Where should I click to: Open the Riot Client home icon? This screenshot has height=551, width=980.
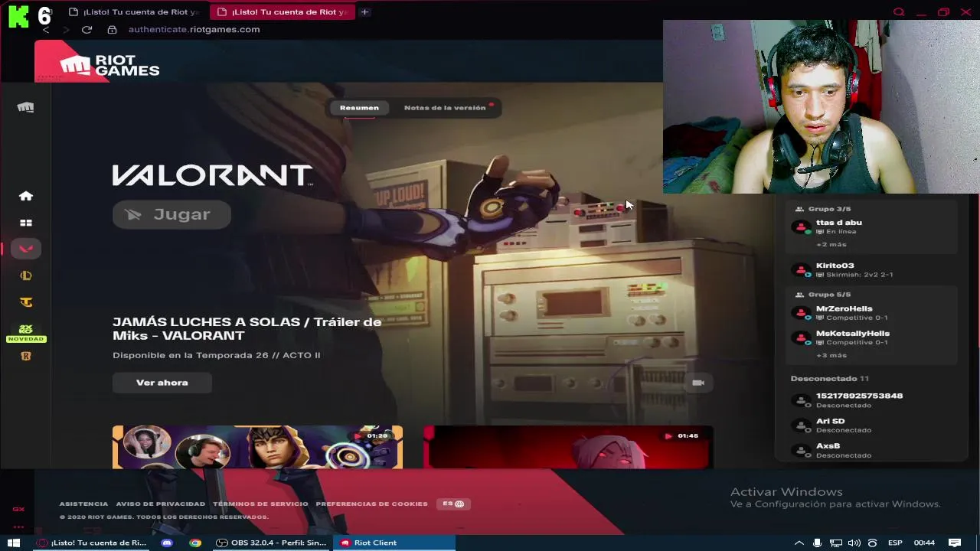pos(26,196)
